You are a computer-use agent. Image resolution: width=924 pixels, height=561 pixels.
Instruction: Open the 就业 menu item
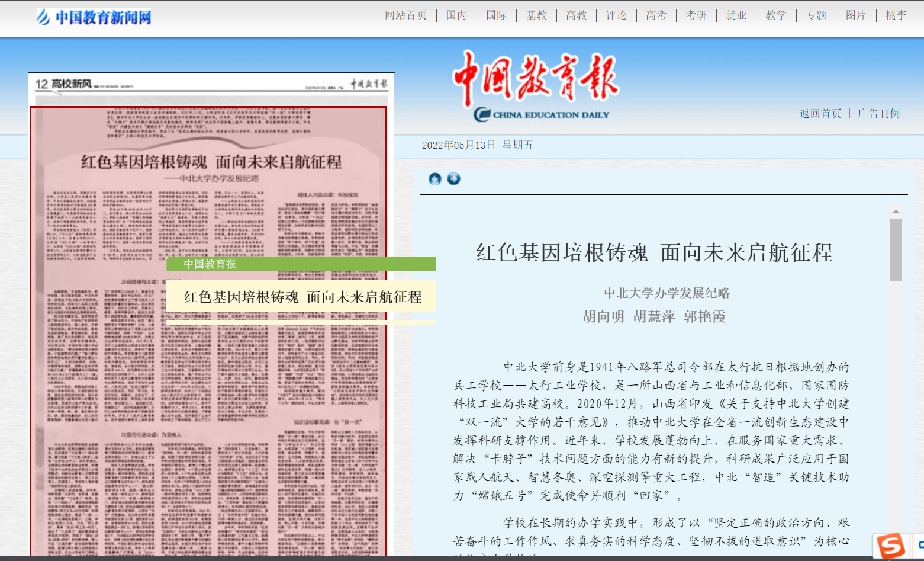click(736, 15)
